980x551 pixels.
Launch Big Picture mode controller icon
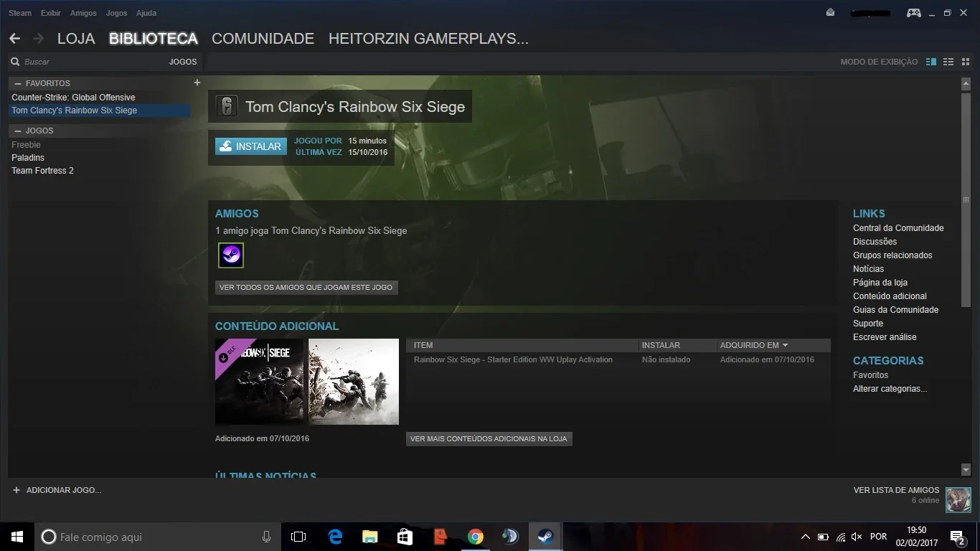click(913, 13)
